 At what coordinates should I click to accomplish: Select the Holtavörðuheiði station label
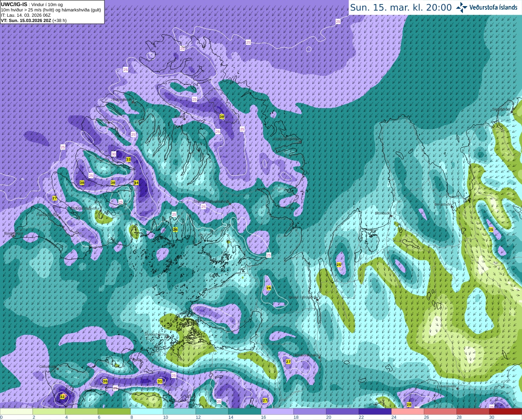point(306,355)
